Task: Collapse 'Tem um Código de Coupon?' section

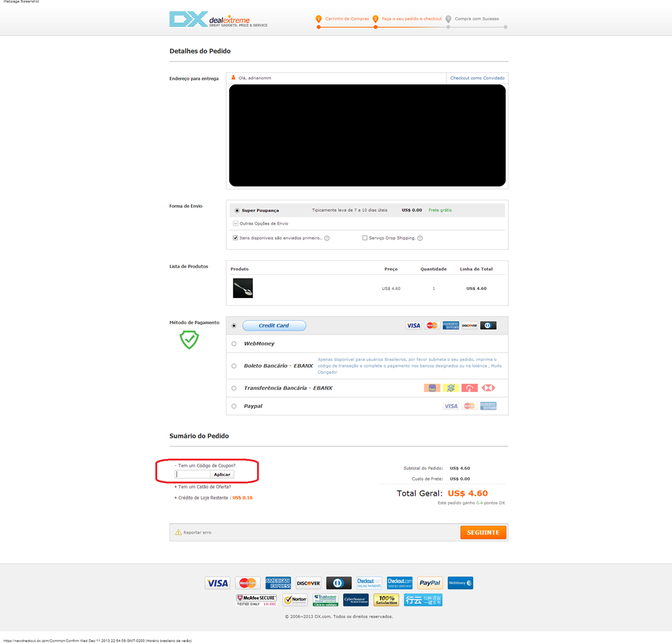Action: (x=205, y=466)
